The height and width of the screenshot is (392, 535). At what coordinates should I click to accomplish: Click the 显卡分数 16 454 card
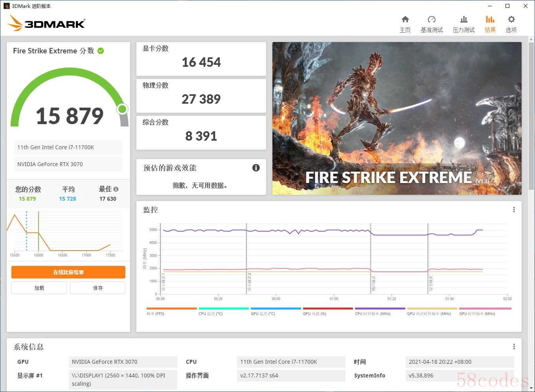point(201,59)
